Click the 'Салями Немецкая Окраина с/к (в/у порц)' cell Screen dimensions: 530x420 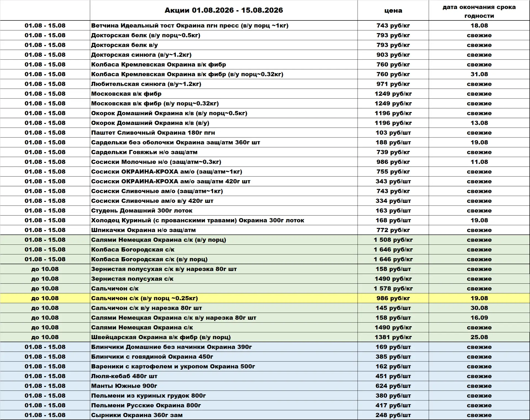[x=224, y=240]
